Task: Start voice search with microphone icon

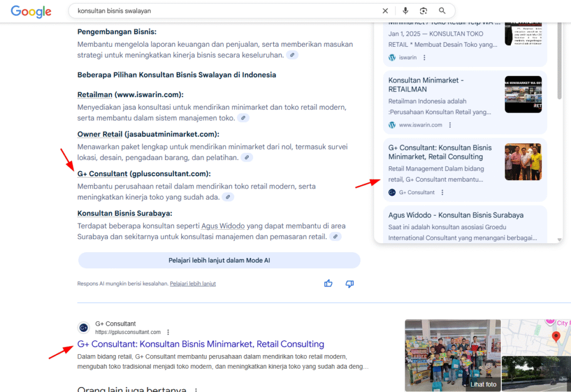Action: (405, 11)
